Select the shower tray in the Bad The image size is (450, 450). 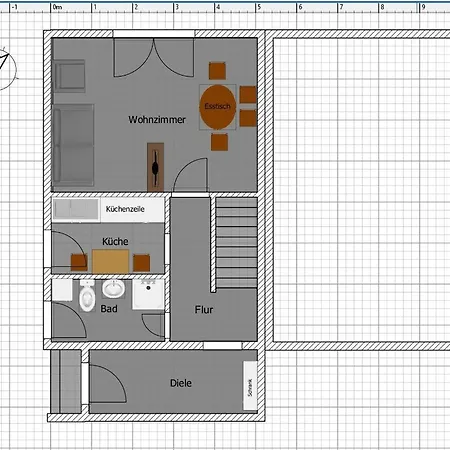click(x=148, y=294)
